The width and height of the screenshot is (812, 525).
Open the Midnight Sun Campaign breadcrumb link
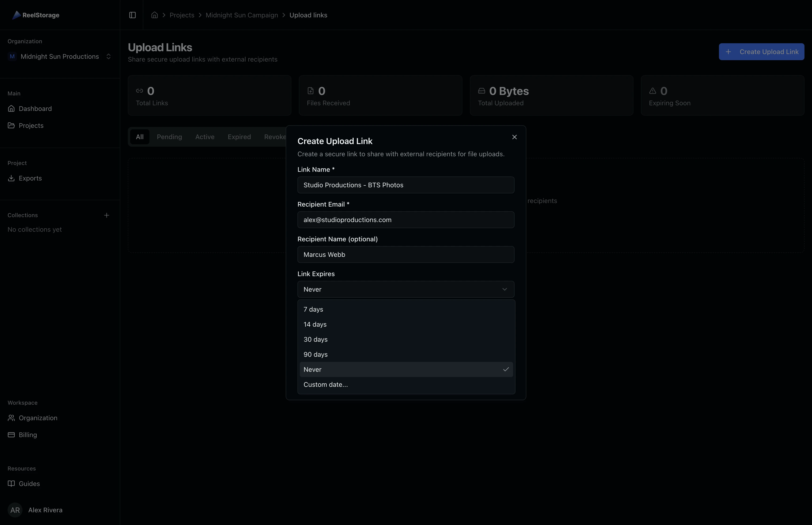pyautogui.click(x=242, y=15)
